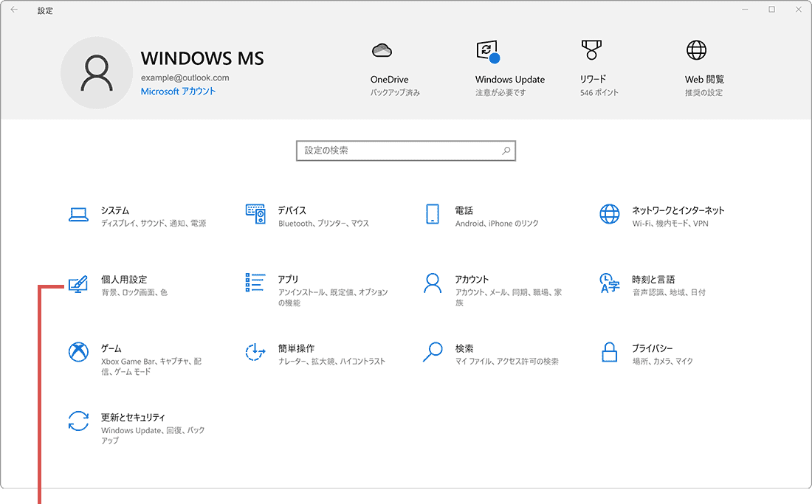Open the 時刻と言語 clock letter icon
Screen dimensions: 812x504
tap(610, 283)
